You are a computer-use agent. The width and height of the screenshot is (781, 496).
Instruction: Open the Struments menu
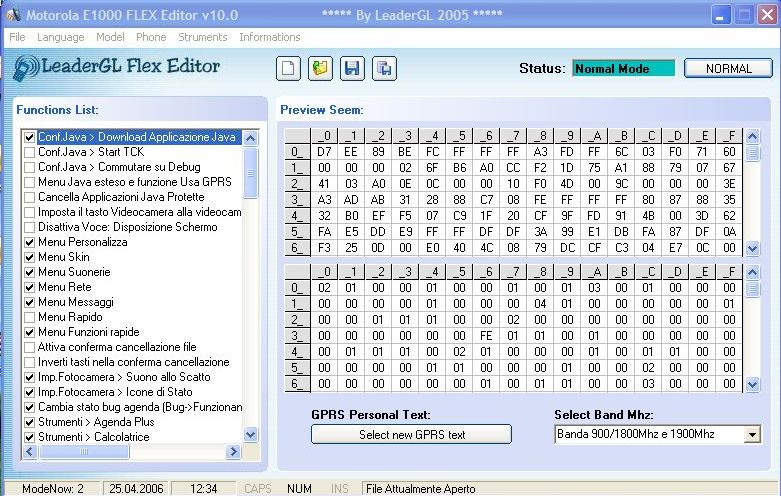click(203, 37)
